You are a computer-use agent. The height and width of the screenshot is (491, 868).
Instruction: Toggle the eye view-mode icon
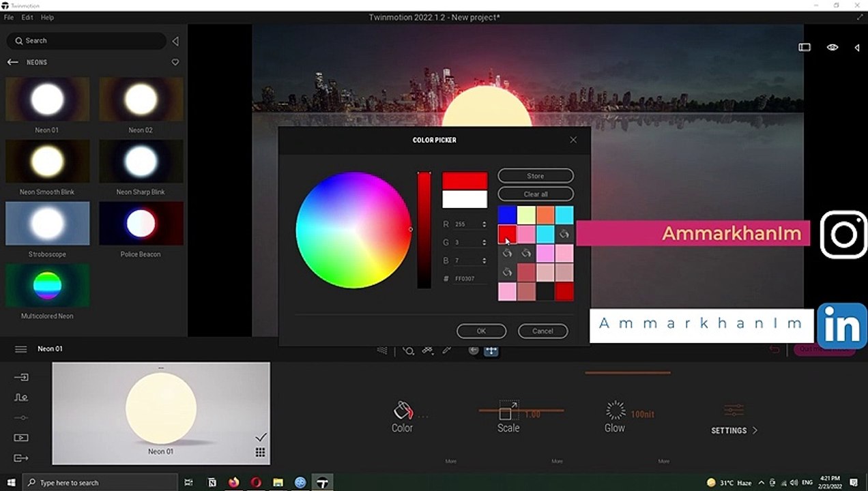pos(833,47)
